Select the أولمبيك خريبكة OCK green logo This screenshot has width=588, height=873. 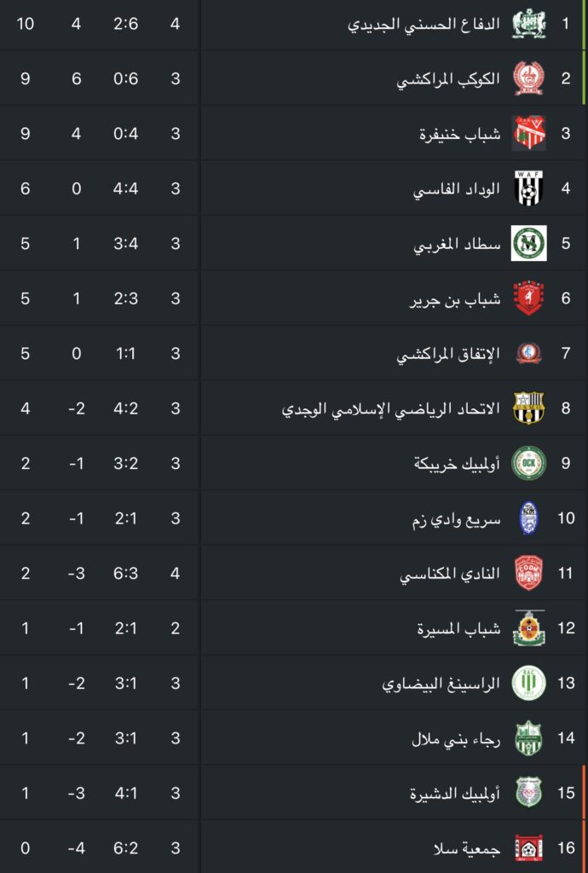pos(528,463)
